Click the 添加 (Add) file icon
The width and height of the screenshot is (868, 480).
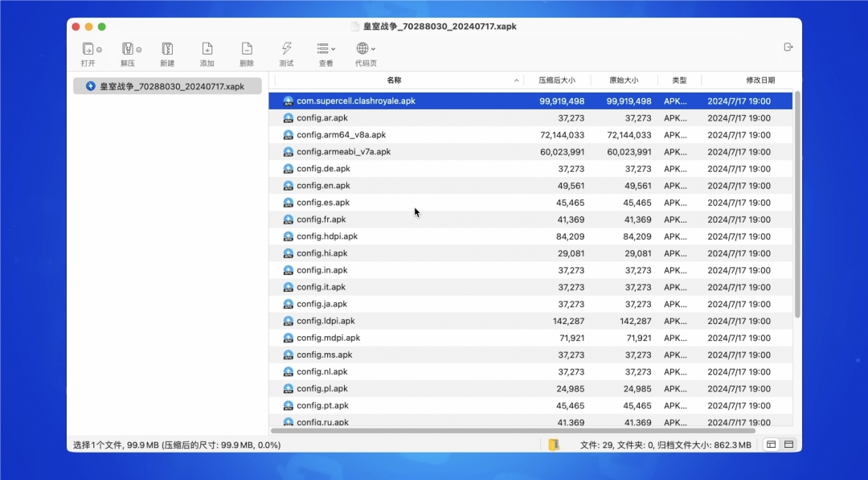[207, 49]
